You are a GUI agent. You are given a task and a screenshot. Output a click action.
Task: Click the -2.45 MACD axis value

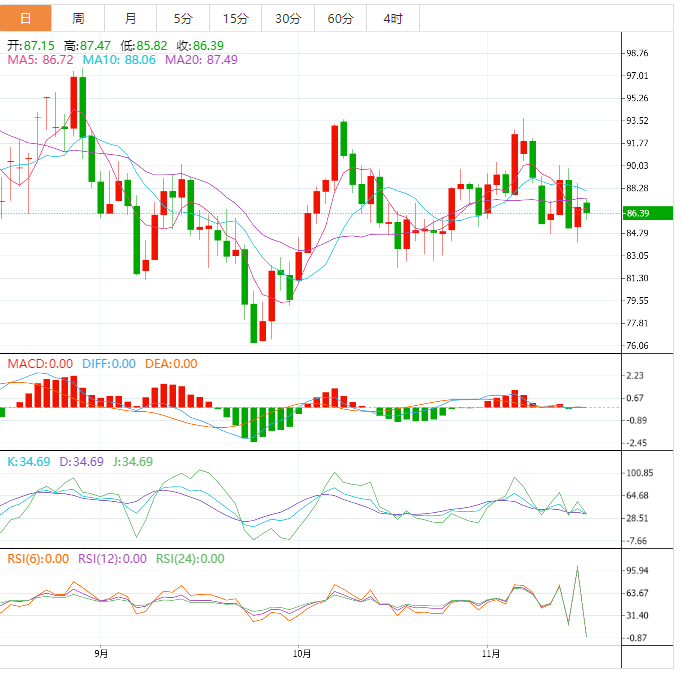(636, 443)
